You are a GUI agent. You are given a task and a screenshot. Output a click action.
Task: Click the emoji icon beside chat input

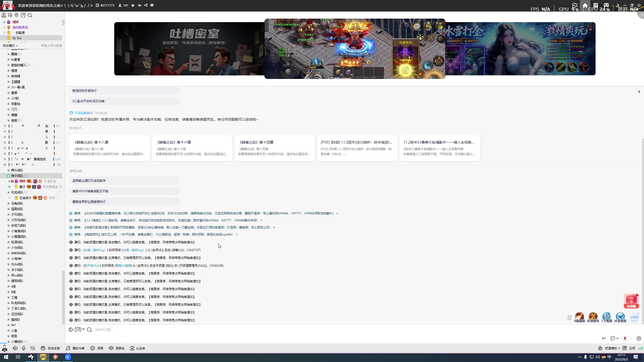[x=89, y=330]
